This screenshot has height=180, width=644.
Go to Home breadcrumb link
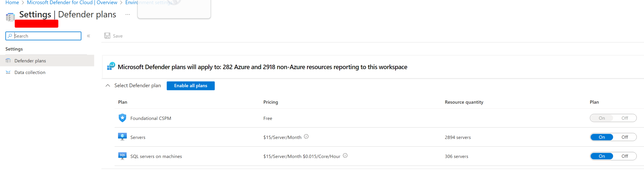pos(12,2)
